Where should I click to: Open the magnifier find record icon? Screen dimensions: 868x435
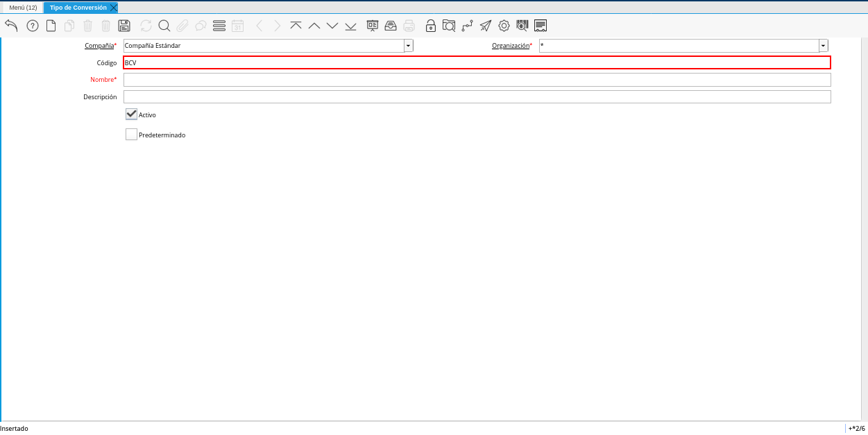[164, 26]
